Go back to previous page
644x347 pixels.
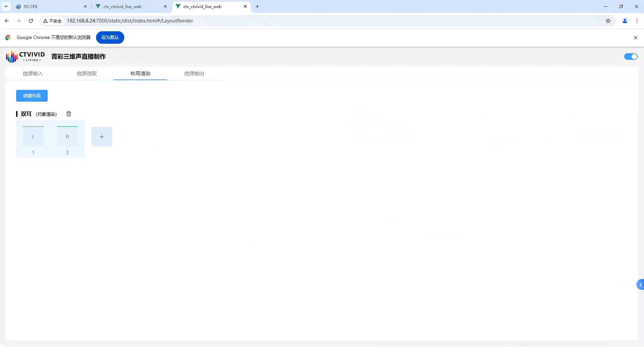pos(7,21)
